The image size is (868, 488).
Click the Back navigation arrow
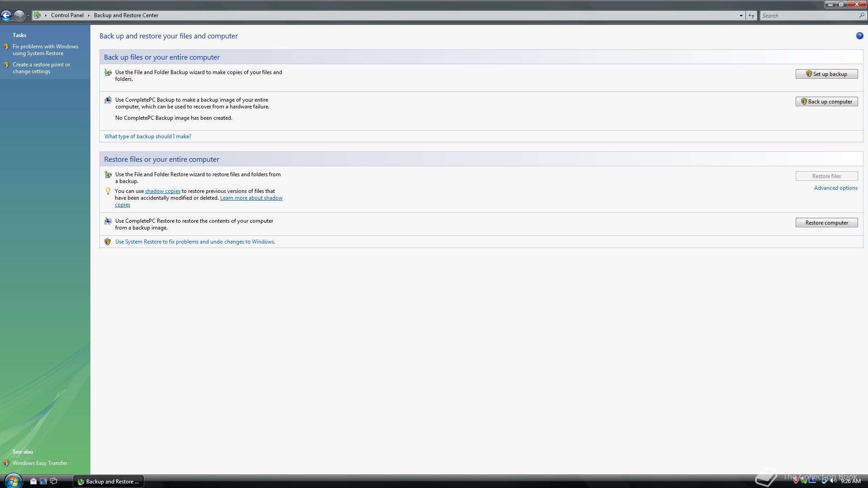coord(6,15)
